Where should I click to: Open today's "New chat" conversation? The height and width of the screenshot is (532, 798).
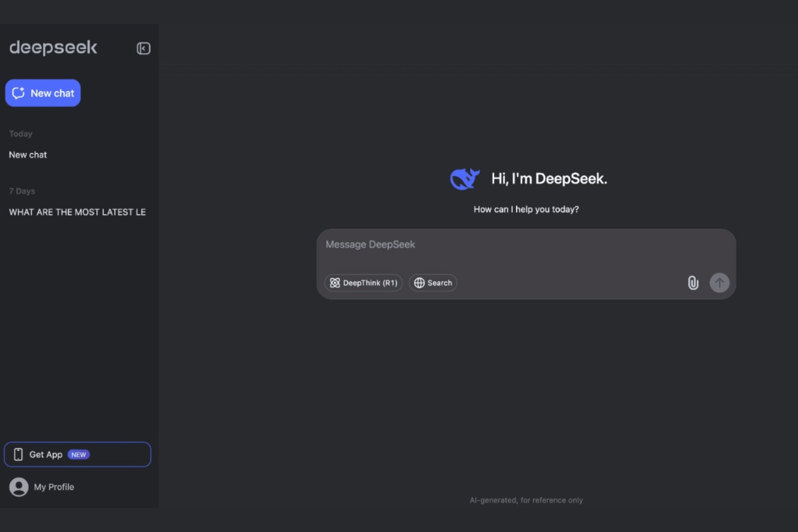28,155
